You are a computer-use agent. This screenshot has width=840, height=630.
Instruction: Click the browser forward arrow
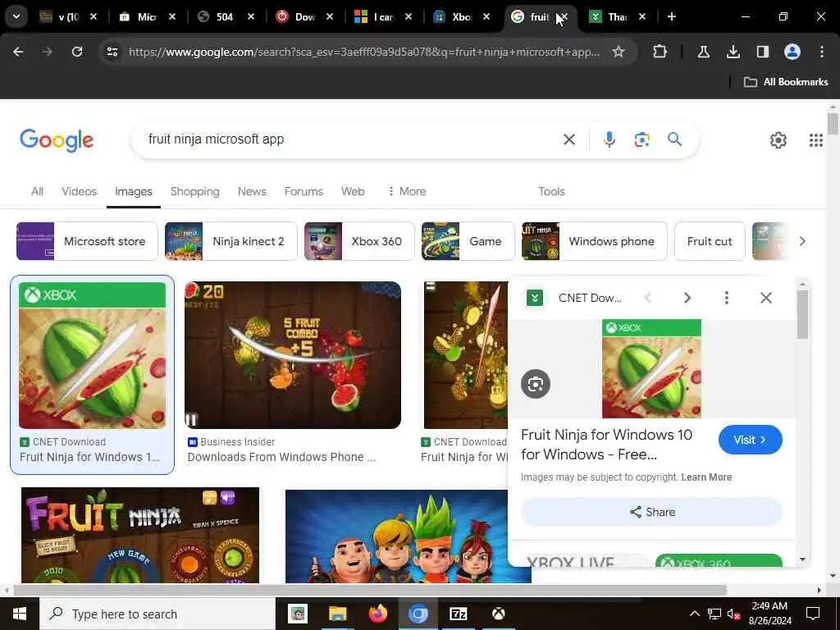[x=48, y=52]
